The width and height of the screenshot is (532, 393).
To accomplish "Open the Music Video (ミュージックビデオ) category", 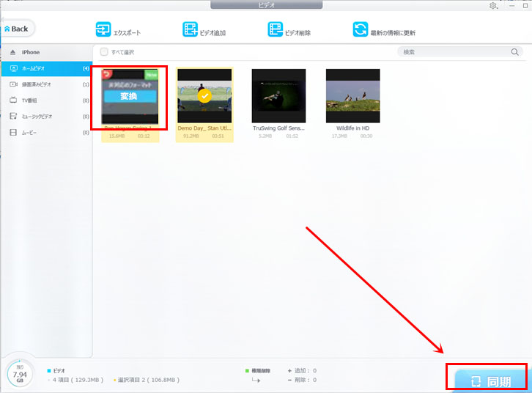I will coord(47,117).
